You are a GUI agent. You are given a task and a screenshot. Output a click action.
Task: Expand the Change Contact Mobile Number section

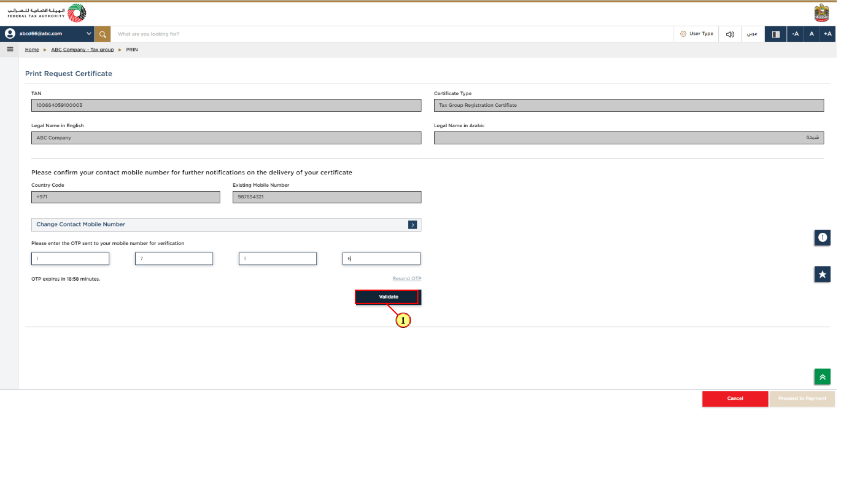click(227, 225)
